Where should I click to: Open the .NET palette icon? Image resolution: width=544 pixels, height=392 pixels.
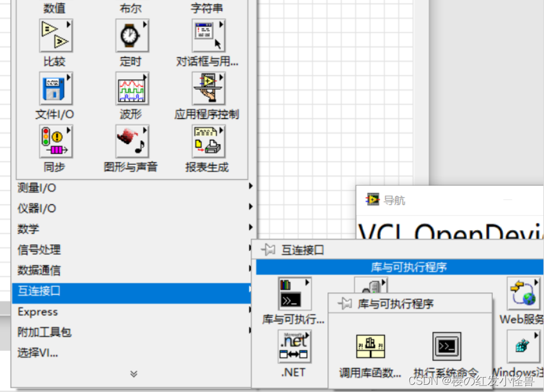click(295, 347)
